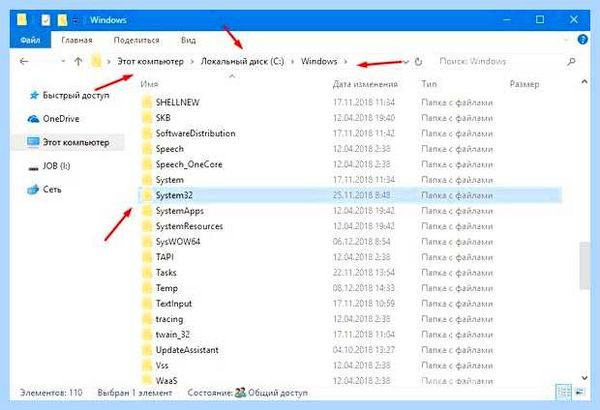The width and height of the screenshot is (600, 410).
Task: Sort by Размер column header
Action: pyautogui.click(x=524, y=84)
